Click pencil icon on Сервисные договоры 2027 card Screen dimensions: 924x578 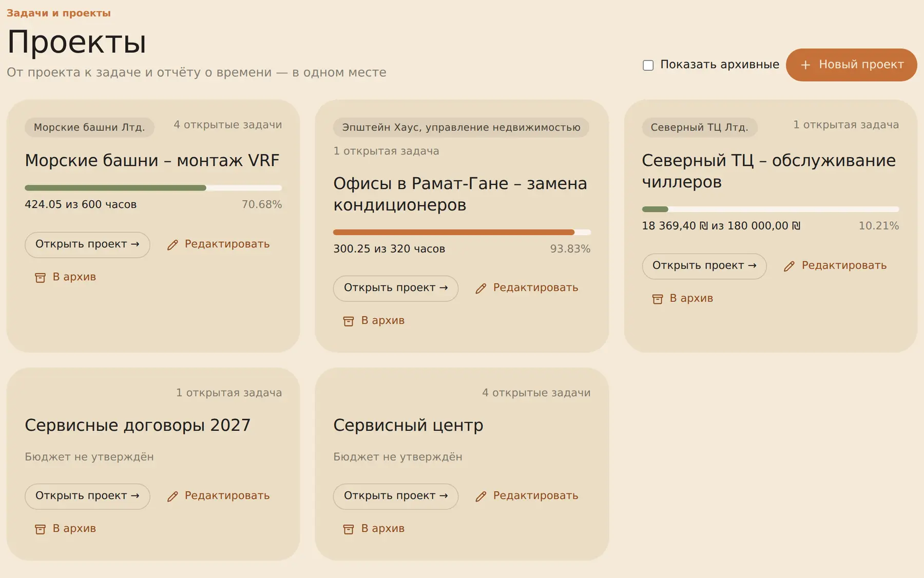click(x=172, y=496)
